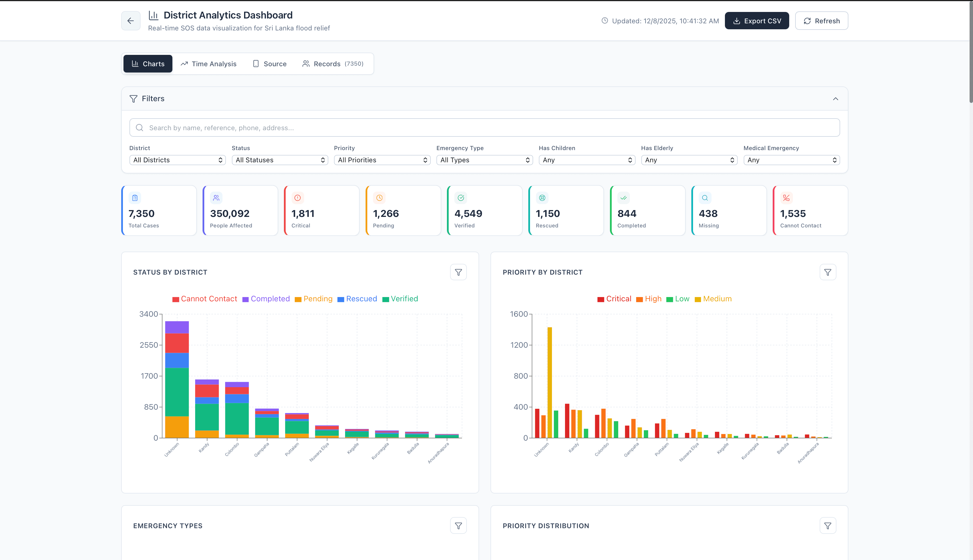
Task: Click the Critical red legend swatch
Action: (x=600, y=299)
